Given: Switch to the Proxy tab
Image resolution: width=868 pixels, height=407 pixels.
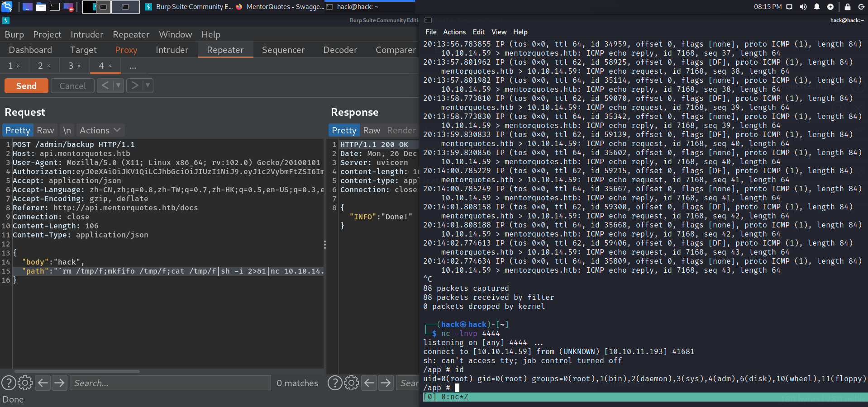Looking at the screenshot, I should [x=126, y=50].
